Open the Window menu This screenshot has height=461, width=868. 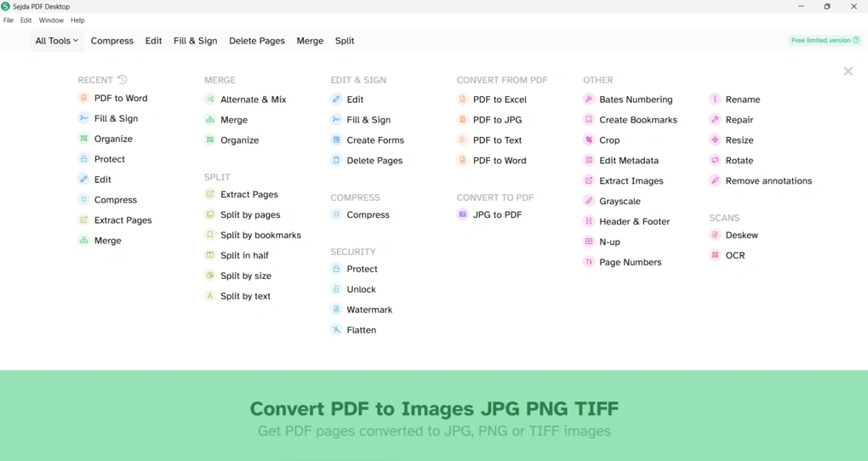click(x=51, y=20)
